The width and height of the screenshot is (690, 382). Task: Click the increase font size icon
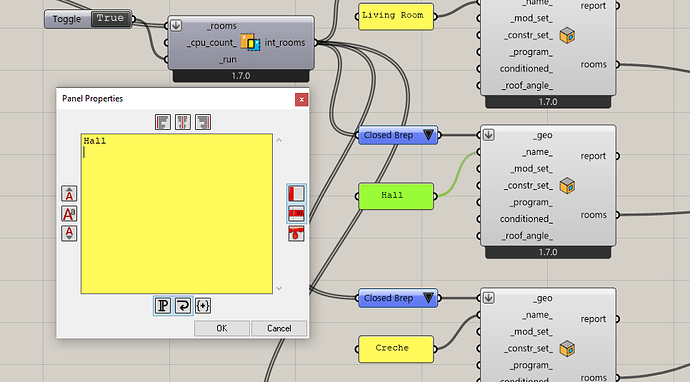click(69, 194)
